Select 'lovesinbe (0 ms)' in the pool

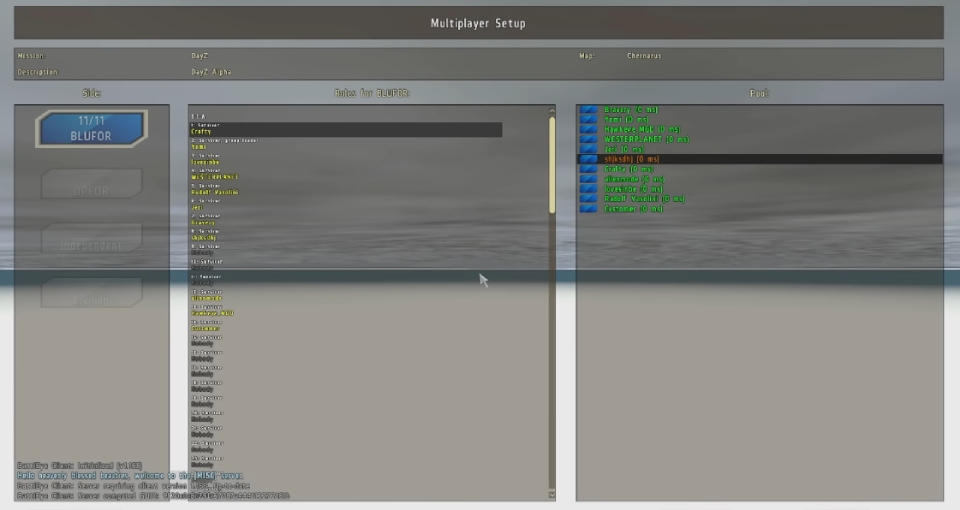click(x=634, y=189)
